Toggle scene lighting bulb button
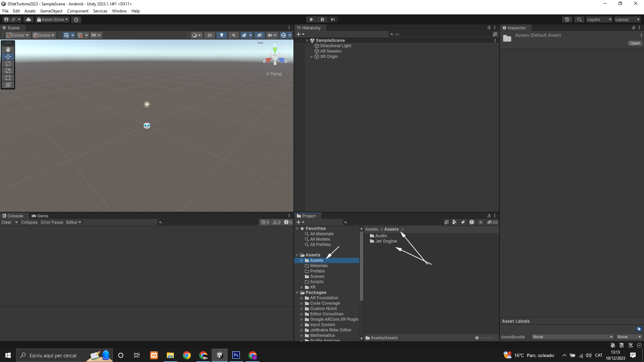 tap(221, 35)
